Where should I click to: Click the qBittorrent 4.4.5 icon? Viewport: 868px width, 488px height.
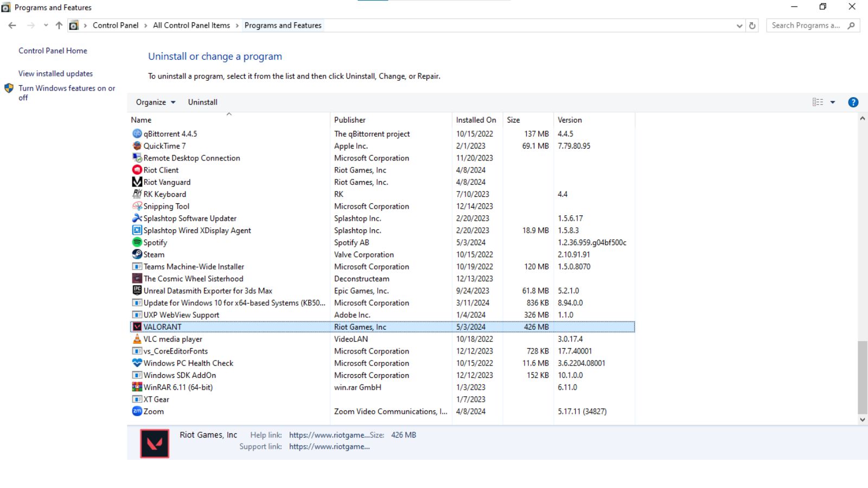click(x=137, y=134)
